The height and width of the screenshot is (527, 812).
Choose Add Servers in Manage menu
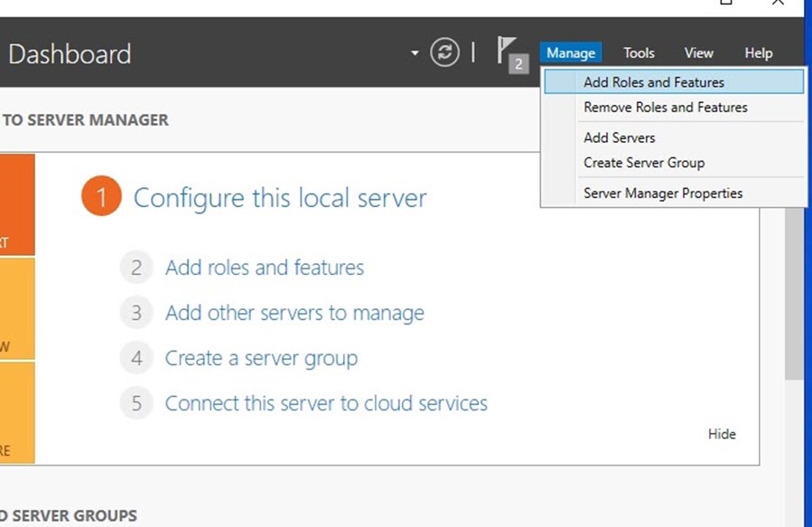(674, 137)
